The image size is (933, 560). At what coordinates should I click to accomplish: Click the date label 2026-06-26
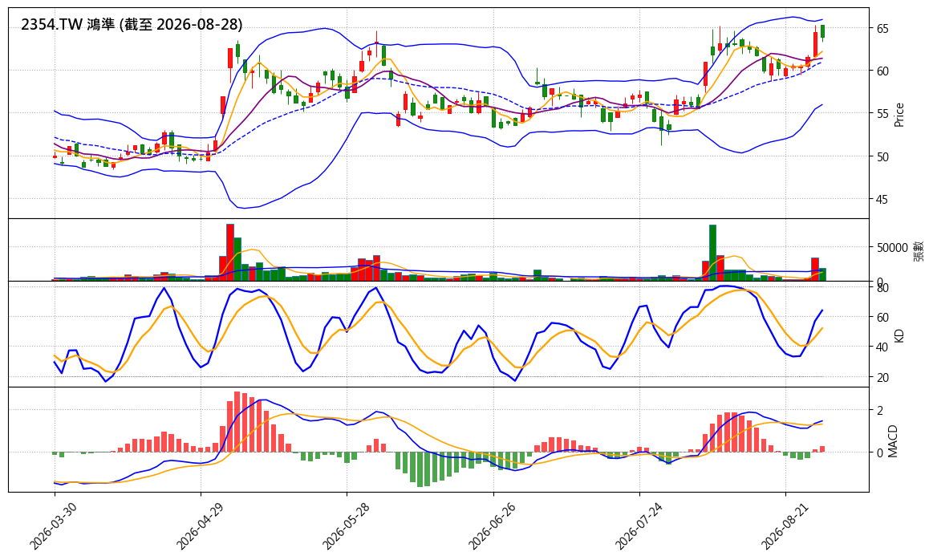[x=491, y=525]
